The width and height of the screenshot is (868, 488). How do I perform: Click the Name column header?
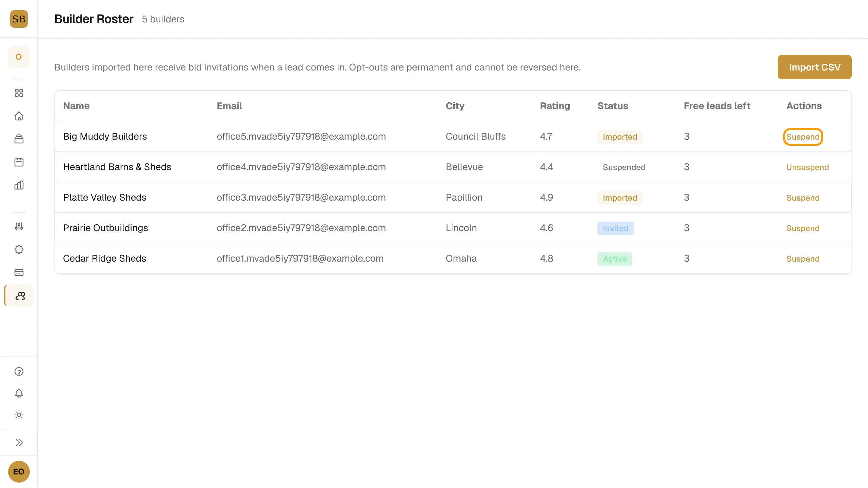click(x=76, y=106)
